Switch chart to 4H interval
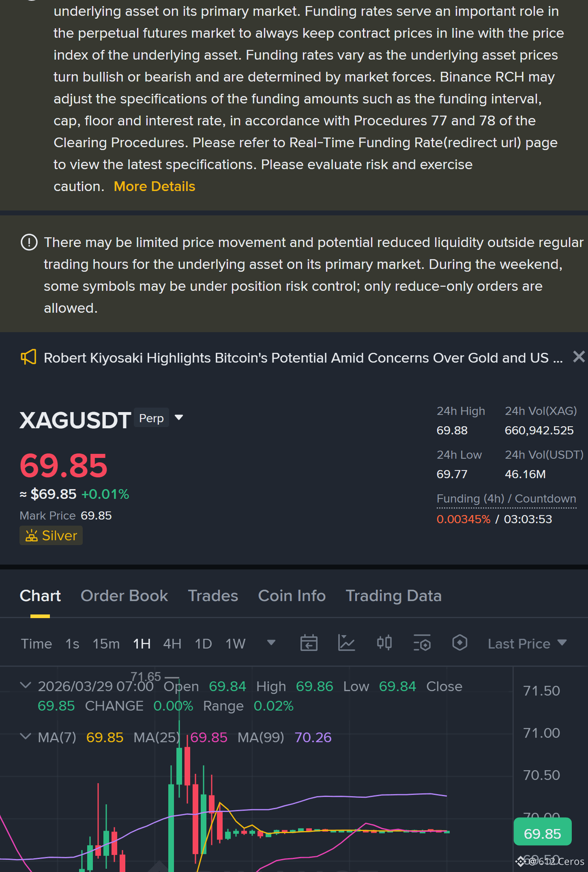The image size is (588, 872). (x=172, y=644)
